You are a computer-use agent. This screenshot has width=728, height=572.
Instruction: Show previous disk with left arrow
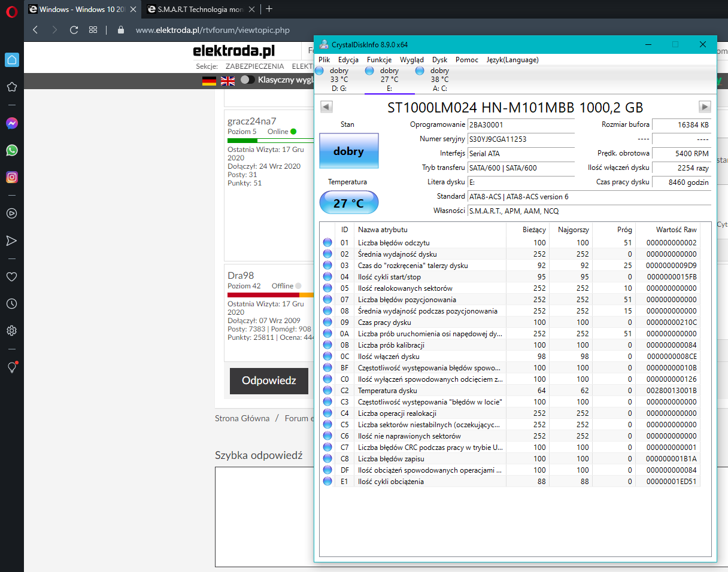[x=326, y=107]
